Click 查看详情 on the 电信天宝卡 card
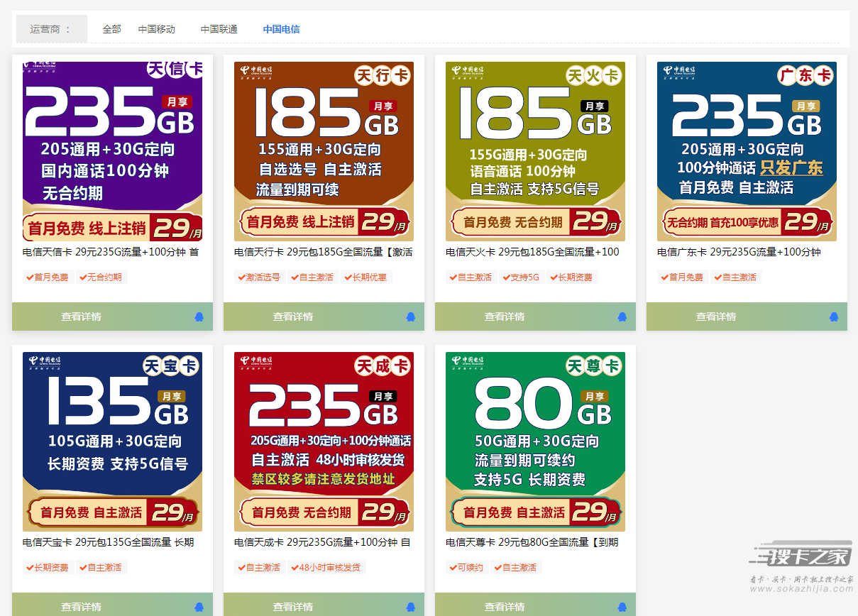 (x=81, y=607)
